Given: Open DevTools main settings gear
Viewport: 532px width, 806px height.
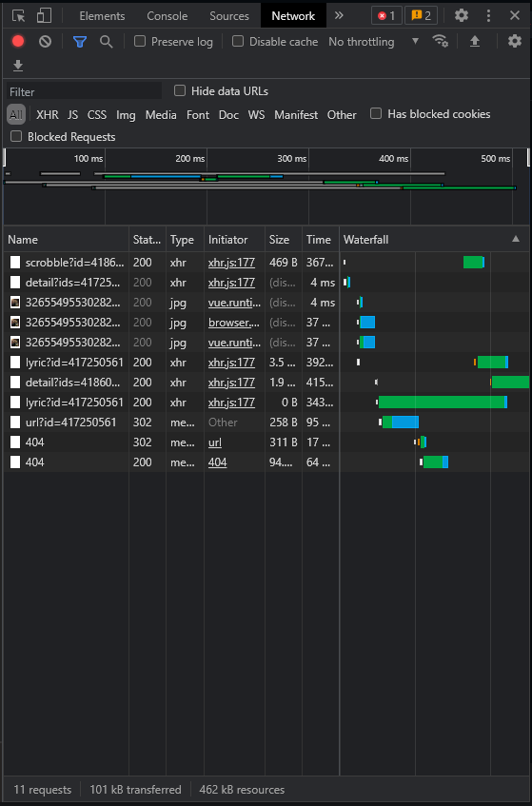Looking at the screenshot, I should point(462,15).
